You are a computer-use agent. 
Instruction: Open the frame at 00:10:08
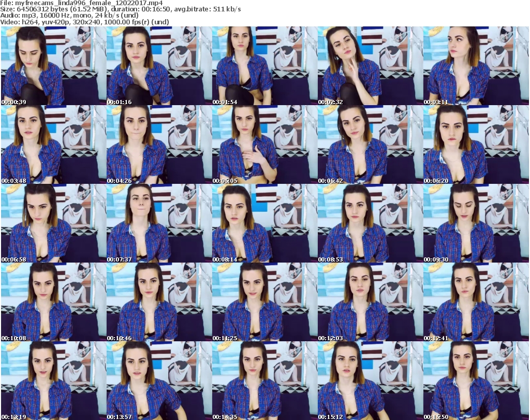(x=53, y=302)
